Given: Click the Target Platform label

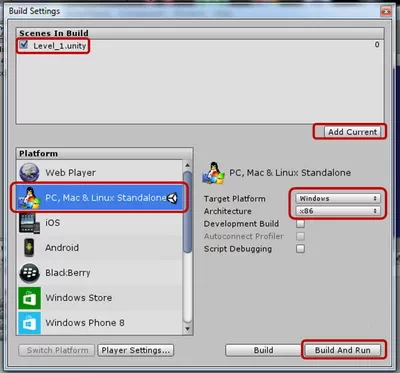Looking at the screenshot, I should (x=235, y=199).
